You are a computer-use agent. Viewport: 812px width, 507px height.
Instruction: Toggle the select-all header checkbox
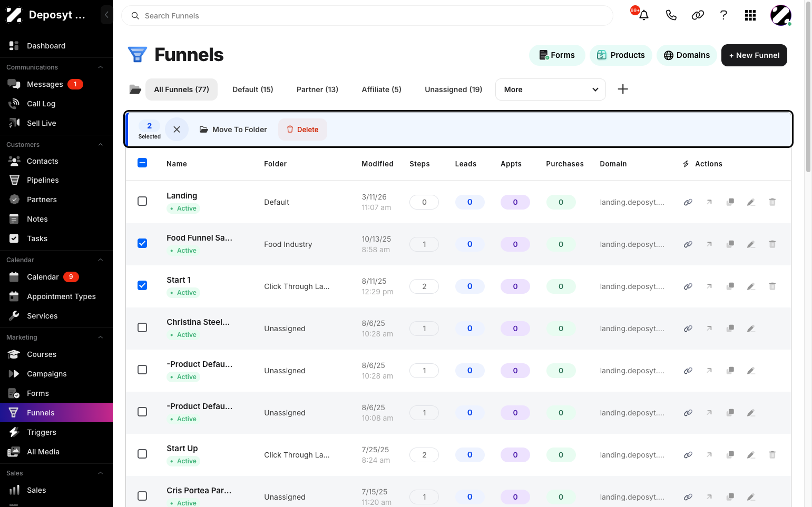click(142, 163)
